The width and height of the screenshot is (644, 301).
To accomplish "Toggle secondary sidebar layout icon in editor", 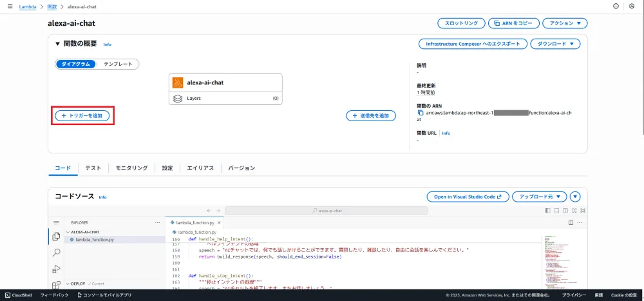I will pyautogui.click(x=565, y=211).
